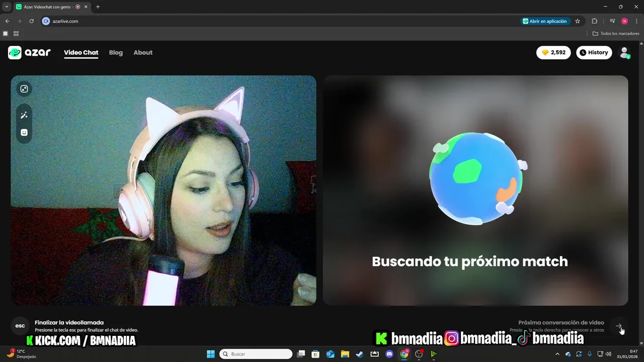This screenshot has height=362, width=644.
Task: Go to the About page
Action: pyautogui.click(x=143, y=52)
